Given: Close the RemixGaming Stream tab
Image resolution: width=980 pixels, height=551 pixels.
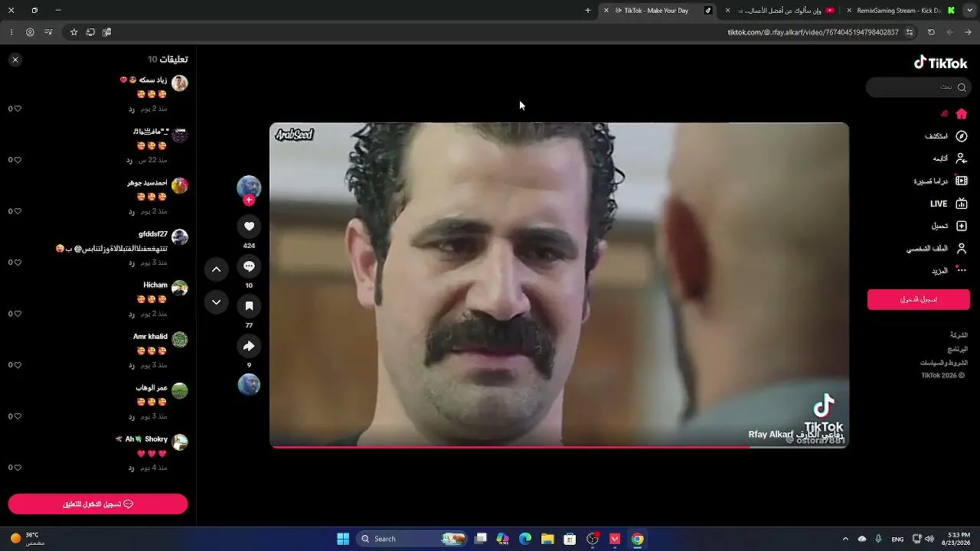Looking at the screenshot, I should (x=849, y=11).
